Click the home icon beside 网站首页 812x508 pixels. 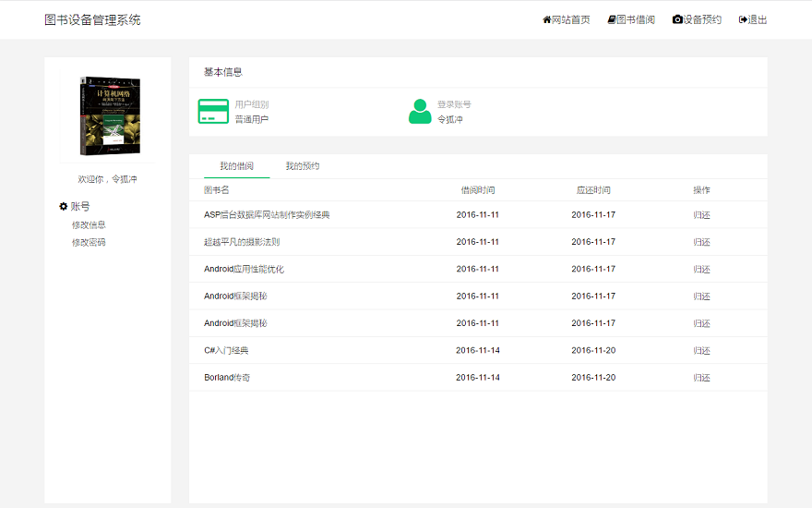pyautogui.click(x=546, y=19)
